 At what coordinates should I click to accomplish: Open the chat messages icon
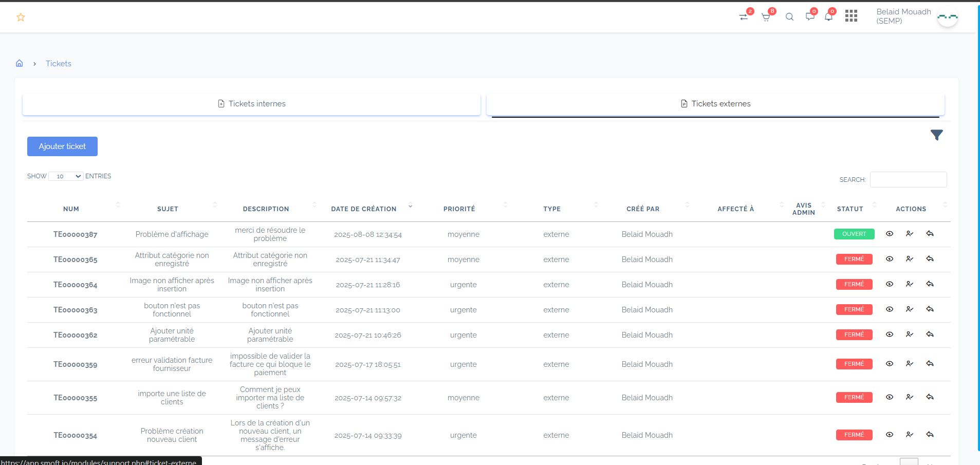[x=810, y=17]
